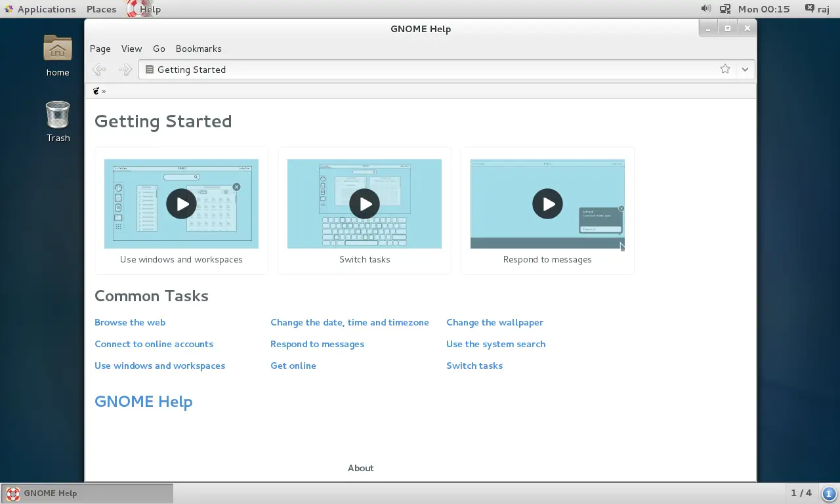Play the 'Use windows and workspaces' video
Image resolution: width=840 pixels, height=504 pixels.
click(181, 204)
